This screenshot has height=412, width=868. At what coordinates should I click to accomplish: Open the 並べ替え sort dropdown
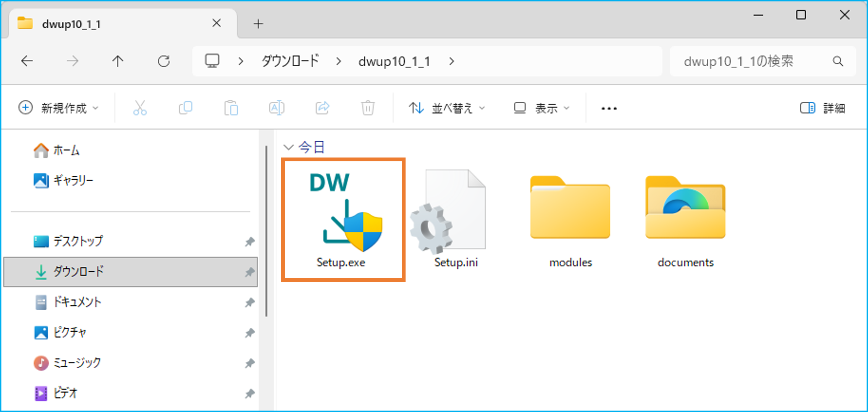(446, 108)
